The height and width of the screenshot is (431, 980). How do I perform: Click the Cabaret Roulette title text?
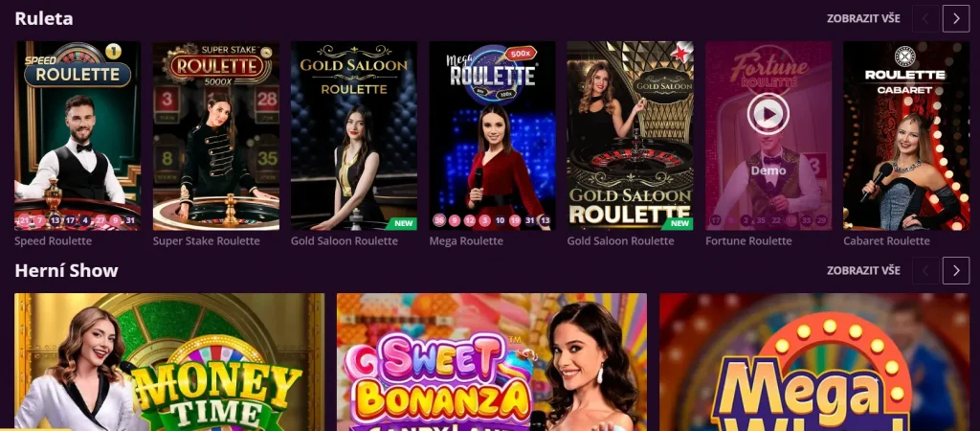(886, 240)
